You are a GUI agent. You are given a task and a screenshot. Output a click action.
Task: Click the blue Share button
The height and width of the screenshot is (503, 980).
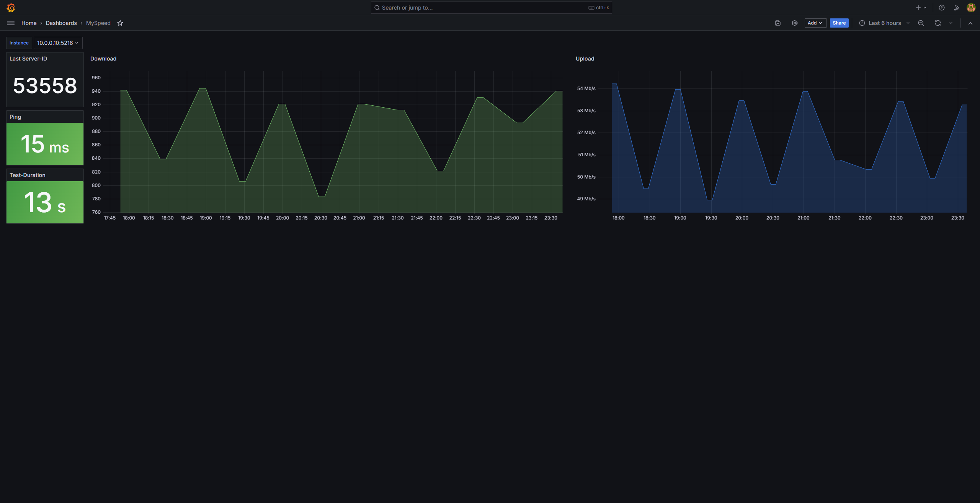coord(839,23)
